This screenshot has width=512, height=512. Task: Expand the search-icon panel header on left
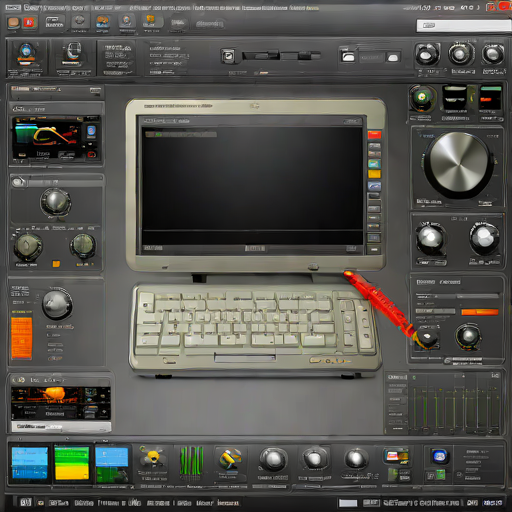coord(57,182)
